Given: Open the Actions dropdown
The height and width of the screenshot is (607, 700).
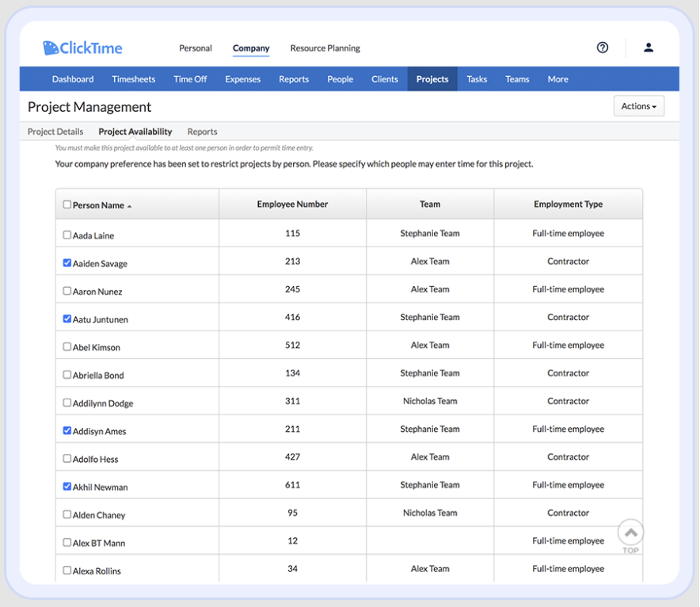Looking at the screenshot, I should pyautogui.click(x=638, y=106).
